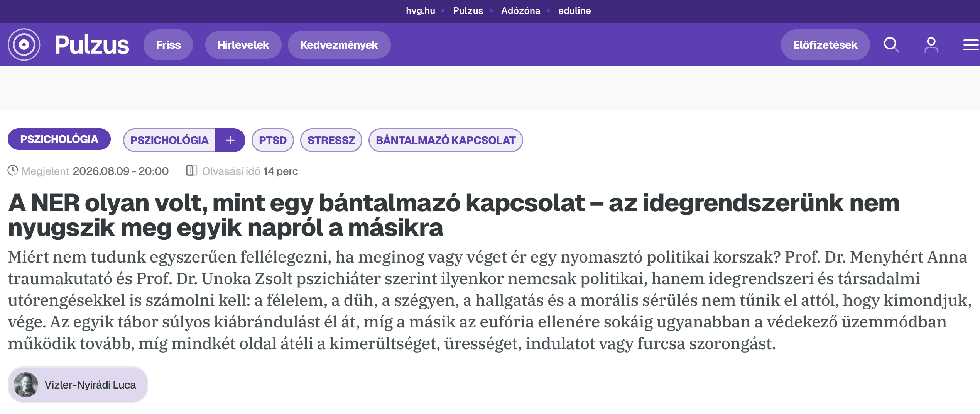The height and width of the screenshot is (414, 980).
Task: Click the clock icon next to Megjelent
Action: (13, 170)
